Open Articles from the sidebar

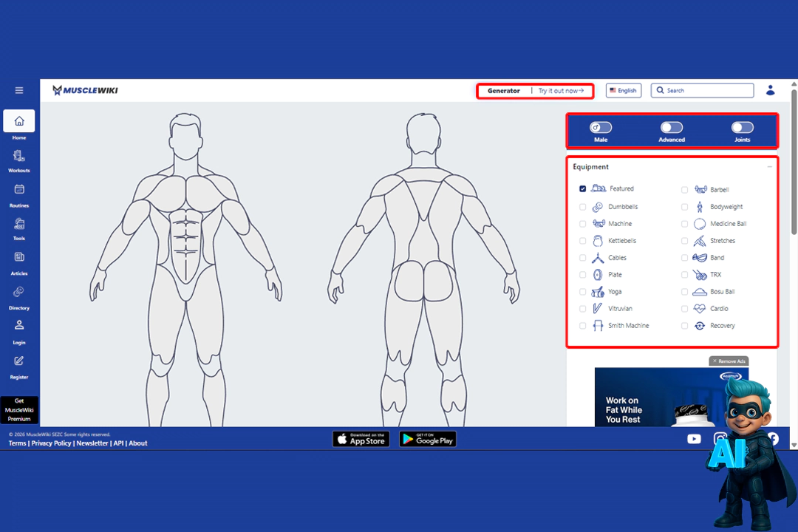[19, 258]
